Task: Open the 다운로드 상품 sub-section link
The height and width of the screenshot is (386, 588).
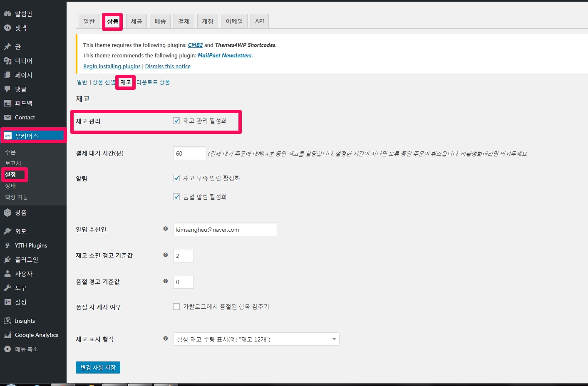Action: pos(153,82)
